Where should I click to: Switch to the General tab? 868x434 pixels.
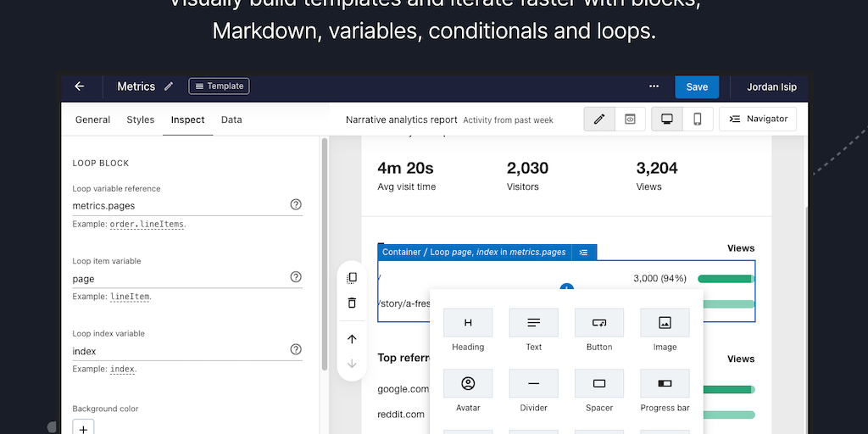92,120
